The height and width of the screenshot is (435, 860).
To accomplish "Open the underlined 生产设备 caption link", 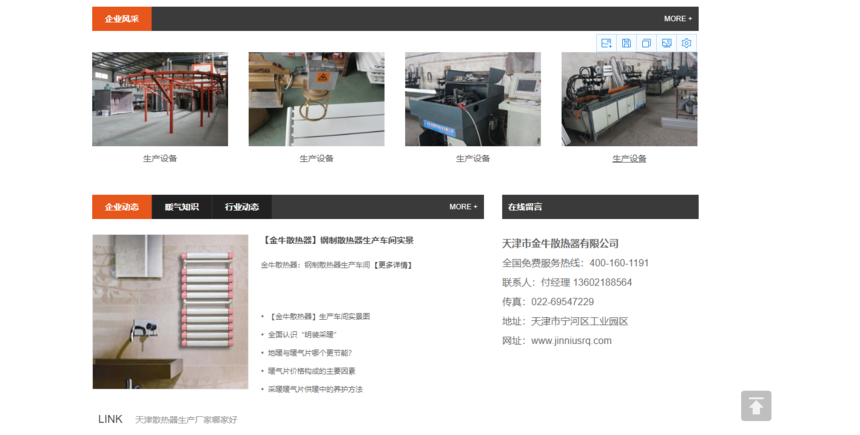I will (x=629, y=158).
